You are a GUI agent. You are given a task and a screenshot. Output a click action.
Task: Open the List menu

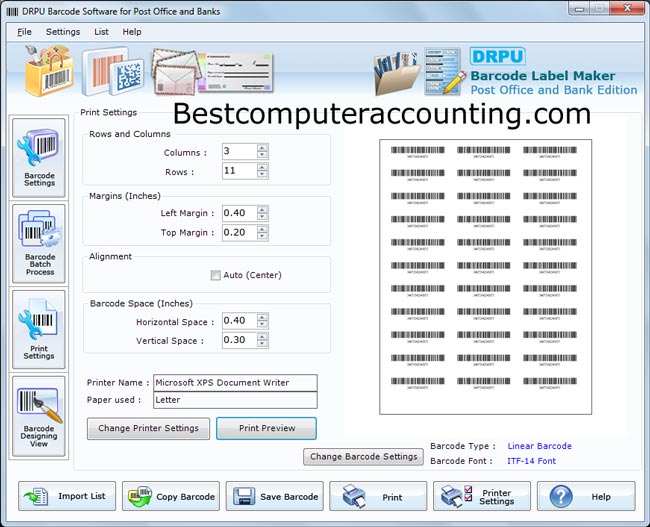(x=101, y=32)
